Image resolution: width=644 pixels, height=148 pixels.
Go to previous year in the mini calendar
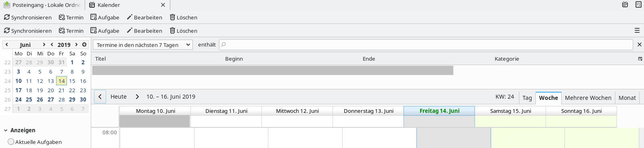[x=52, y=44]
